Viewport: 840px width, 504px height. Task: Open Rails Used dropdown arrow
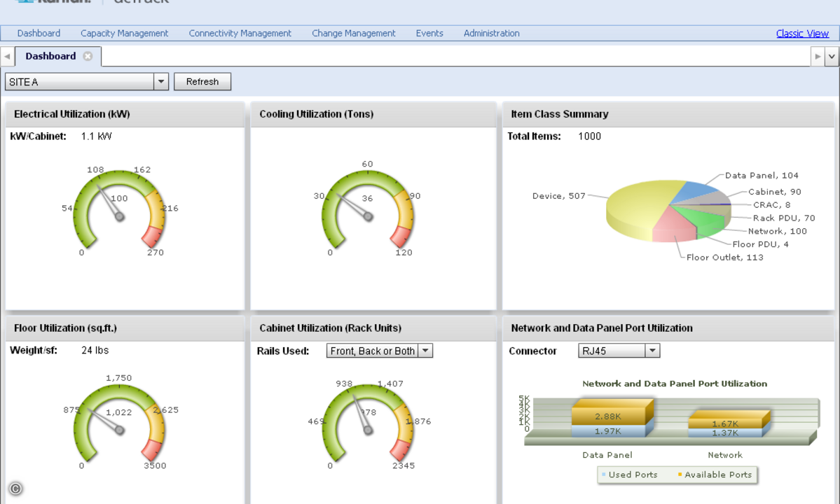point(425,351)
